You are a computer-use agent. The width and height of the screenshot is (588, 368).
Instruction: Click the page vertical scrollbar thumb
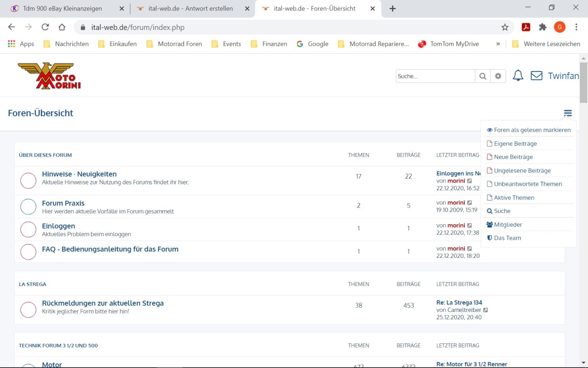coord(583,82)
